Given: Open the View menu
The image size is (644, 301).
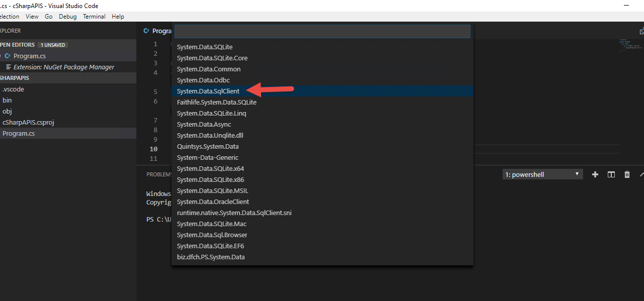Looking at the screenshot, I should (x=32, y=17).
